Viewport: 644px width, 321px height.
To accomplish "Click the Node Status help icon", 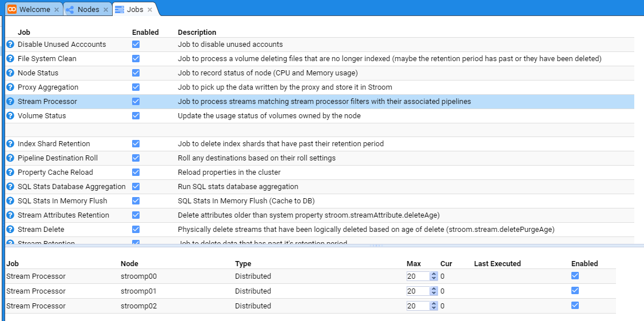I will point(10,73).
